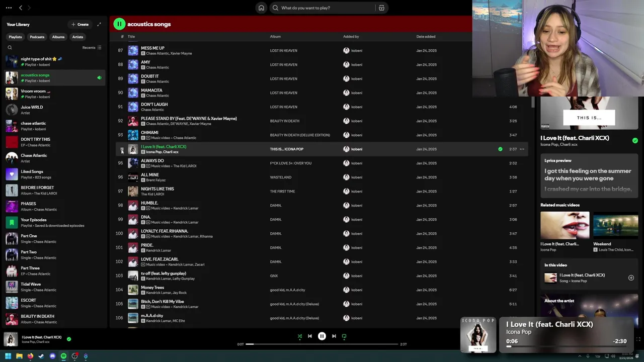Open Discord from taskbar
Screen dimensions: 644x362
click(x=52, y=356)
